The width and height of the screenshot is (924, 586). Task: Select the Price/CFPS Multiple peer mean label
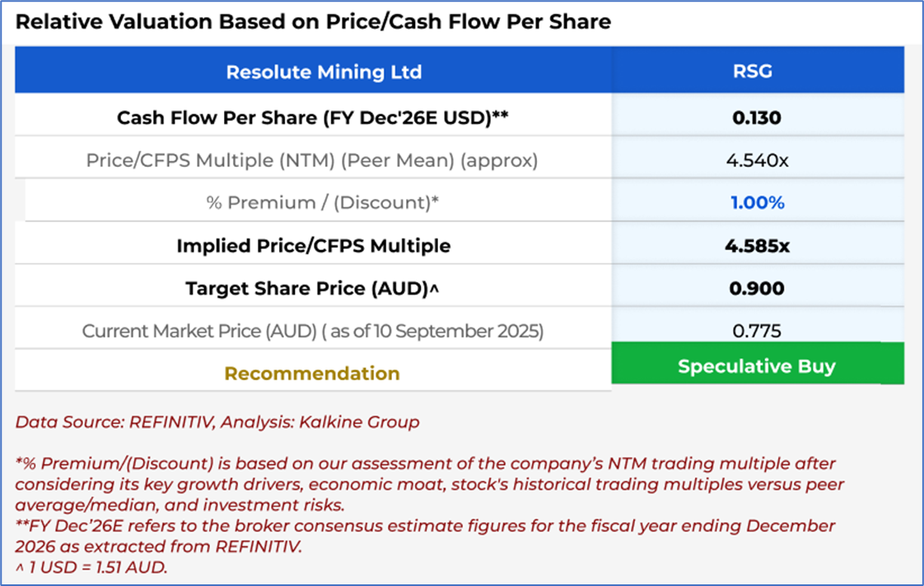[312, 160]
